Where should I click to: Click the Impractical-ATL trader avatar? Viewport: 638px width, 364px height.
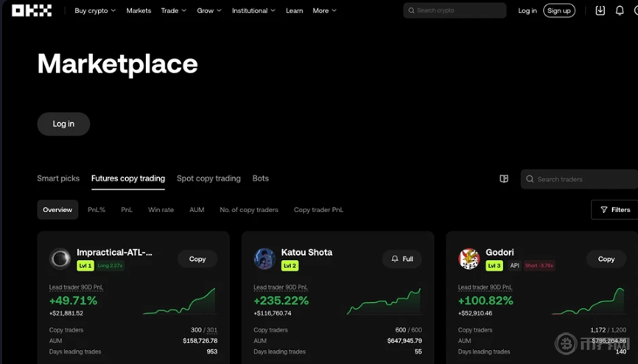(x=60, y=259)
